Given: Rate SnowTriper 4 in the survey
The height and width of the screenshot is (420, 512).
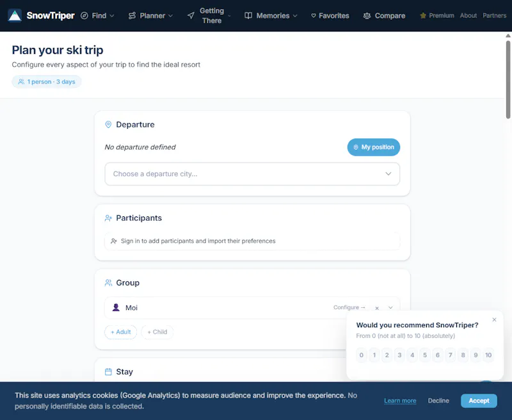Looking at the screenshot, I should (412, 355).
